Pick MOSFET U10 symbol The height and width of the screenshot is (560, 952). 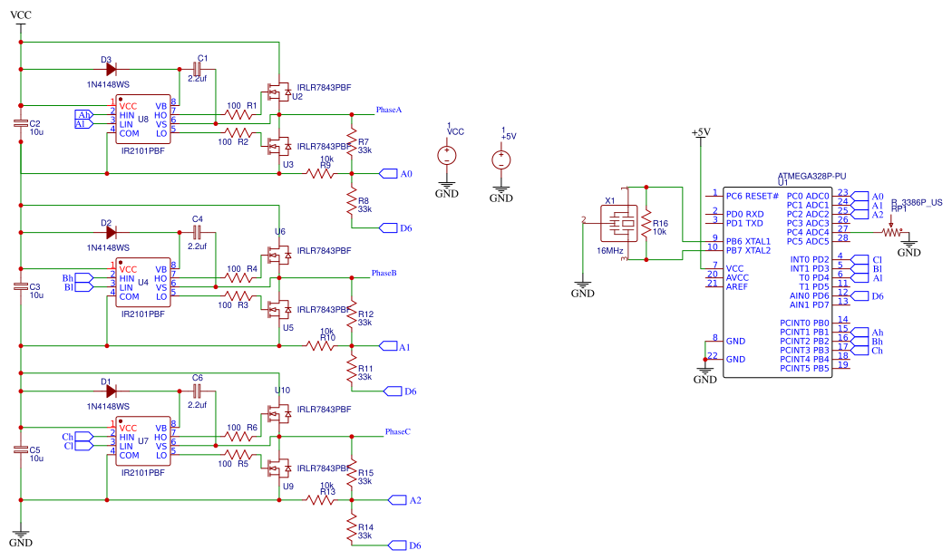(x=278, y=414)
